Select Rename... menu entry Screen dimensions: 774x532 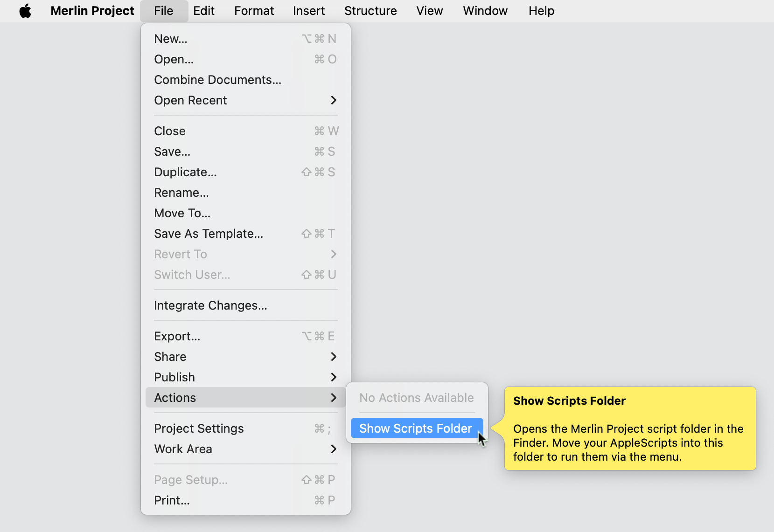pos(246,193)
